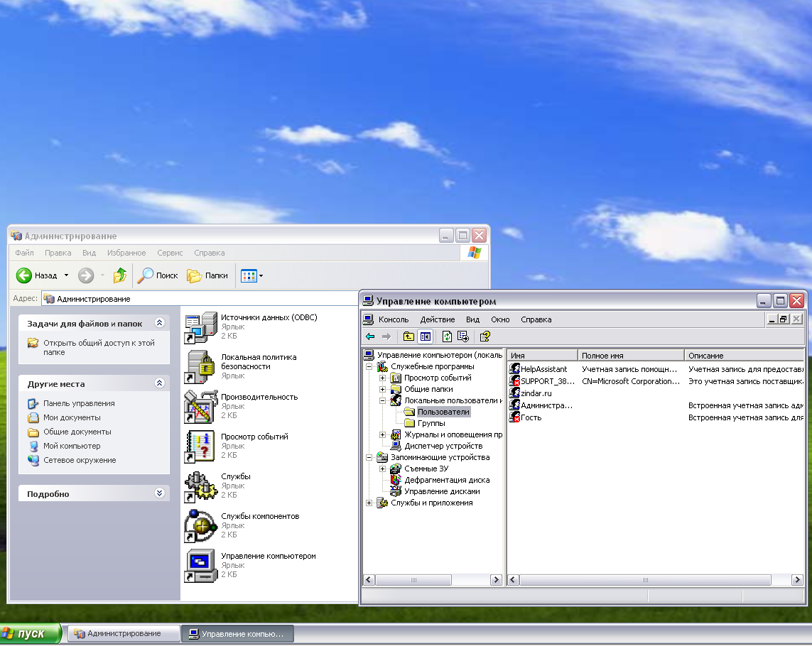Click Адрес field in Администрирование window
The image size is (812, 646).
[x=200, y=299]
